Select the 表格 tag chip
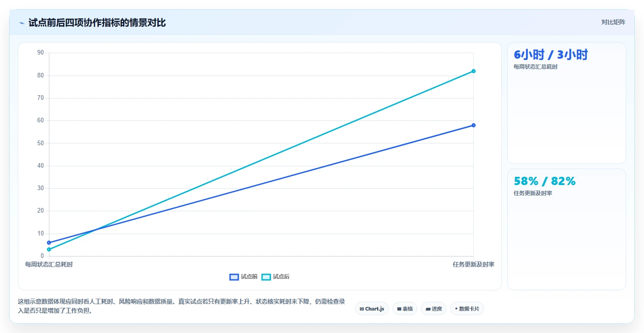The width and height of the screenshot is (644, 333). click(x=405, y=309)
